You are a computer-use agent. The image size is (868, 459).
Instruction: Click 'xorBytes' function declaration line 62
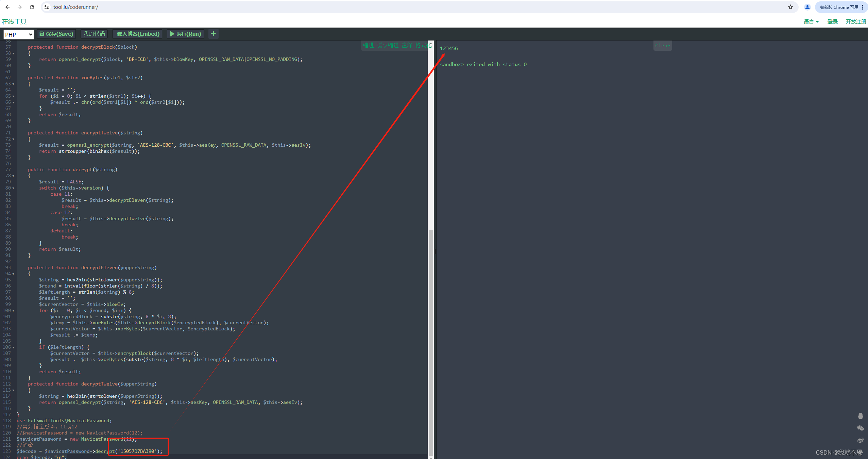(92, 78)
